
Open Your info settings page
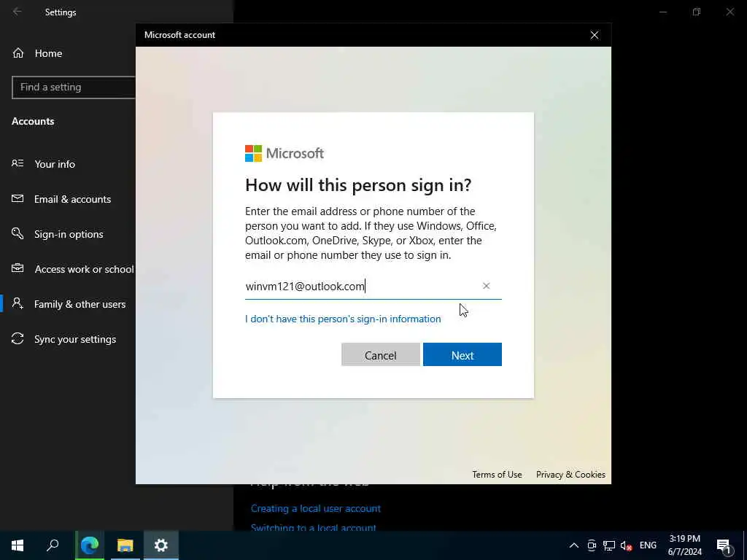[55, 164]
